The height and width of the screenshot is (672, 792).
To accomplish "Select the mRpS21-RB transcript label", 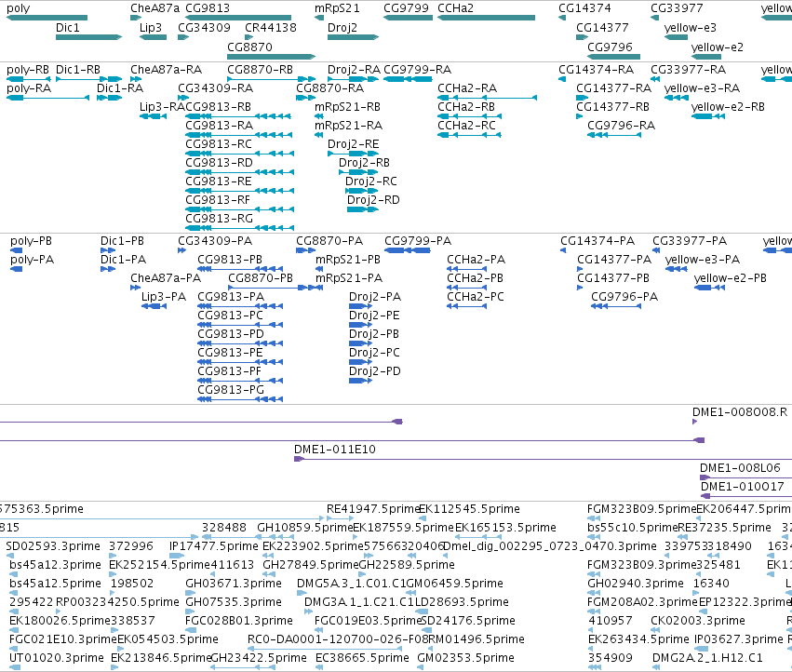I will pyautogui.click(x=347, y=107).
